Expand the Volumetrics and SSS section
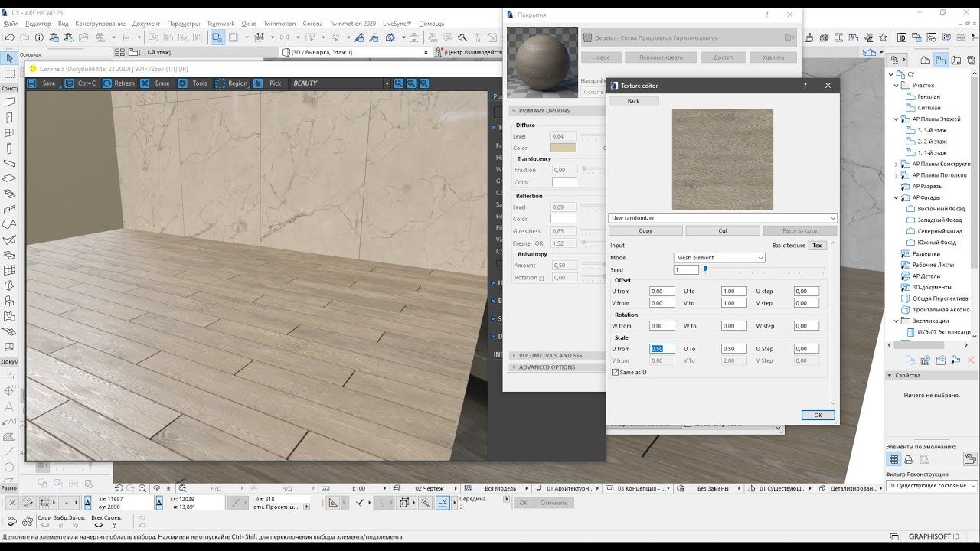980x551 pixels. tap(550, 355)
